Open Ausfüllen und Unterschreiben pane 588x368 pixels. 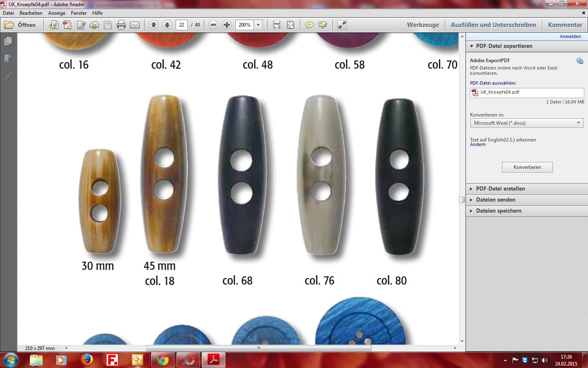pyautogui.click(x=493, y=25)
